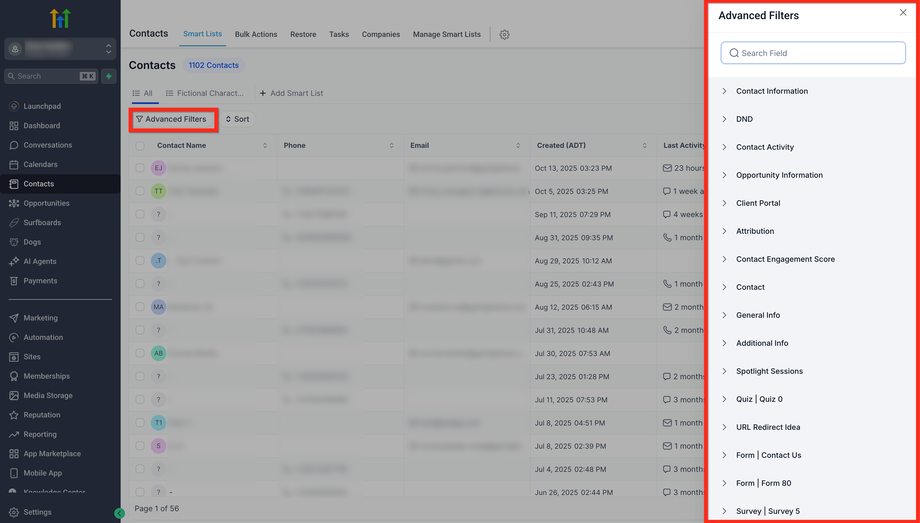Switch to the Smart Lists tab

click(202, 34)
